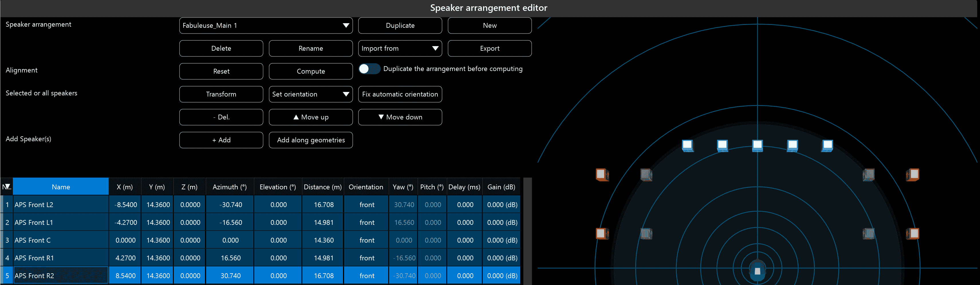Select lower-right orange outer speaker cube
The image size is (980, 285).
[x=913, y=233]
